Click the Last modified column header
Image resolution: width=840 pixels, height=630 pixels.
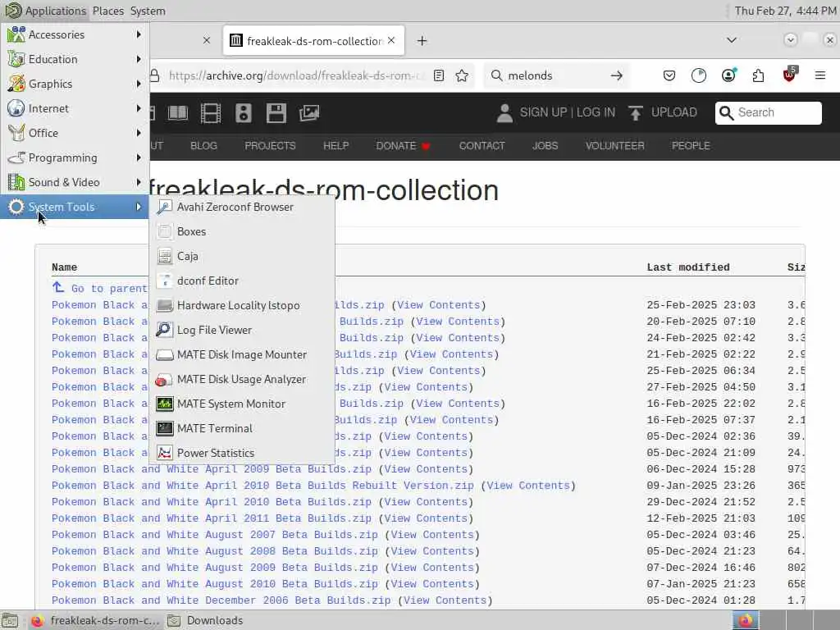click(688, 267)
